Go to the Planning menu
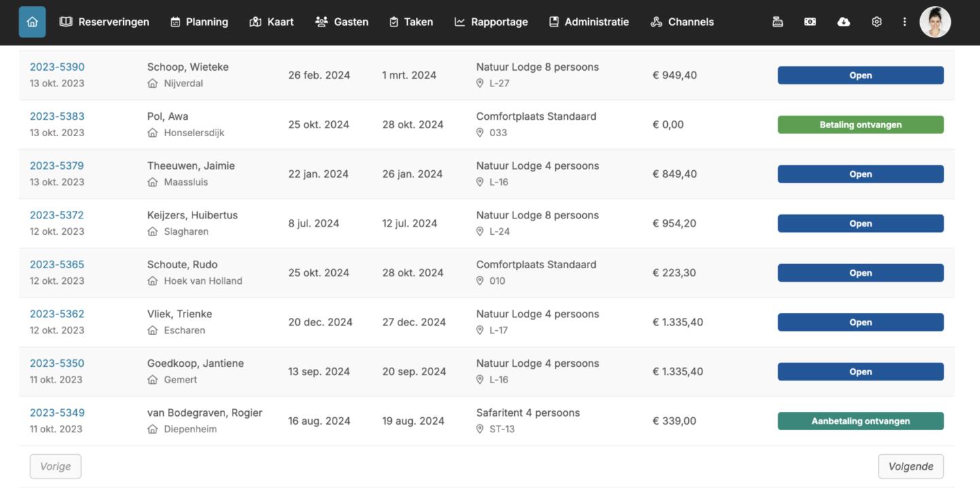980x501 pixels. point(199,22)
